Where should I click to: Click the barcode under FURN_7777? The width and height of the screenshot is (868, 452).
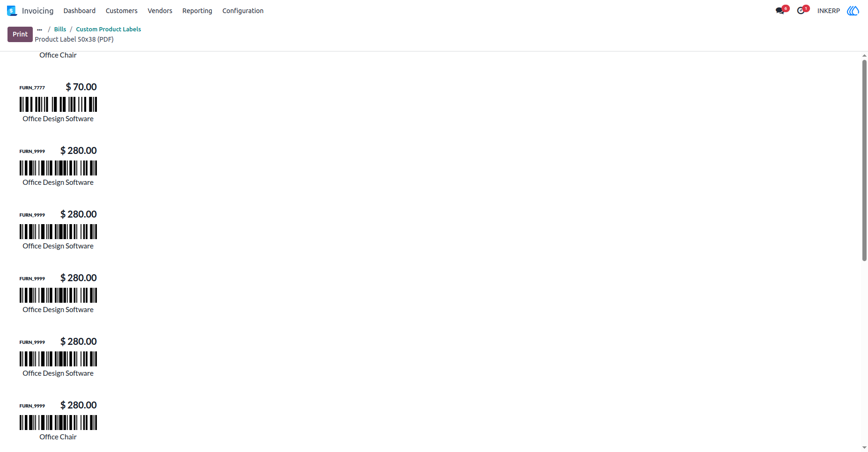pyautogui.click(x=59, y=104)
